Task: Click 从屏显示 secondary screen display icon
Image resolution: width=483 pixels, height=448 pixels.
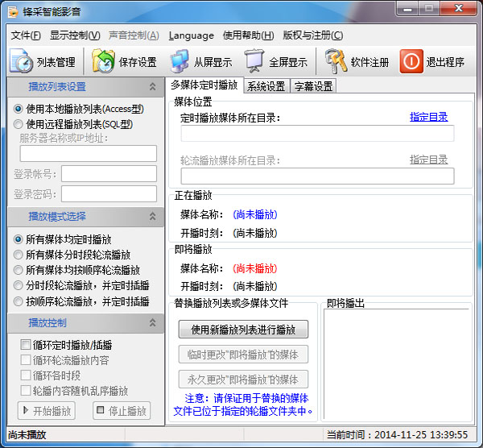Action: pyautogui.click(x=201, y=62)
